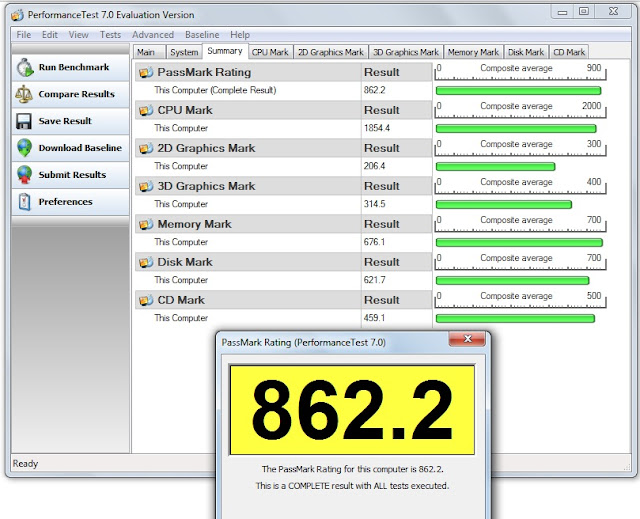Switch to the CD Mark tab
The height and width of the screenshot is (519, 640).
569,52
